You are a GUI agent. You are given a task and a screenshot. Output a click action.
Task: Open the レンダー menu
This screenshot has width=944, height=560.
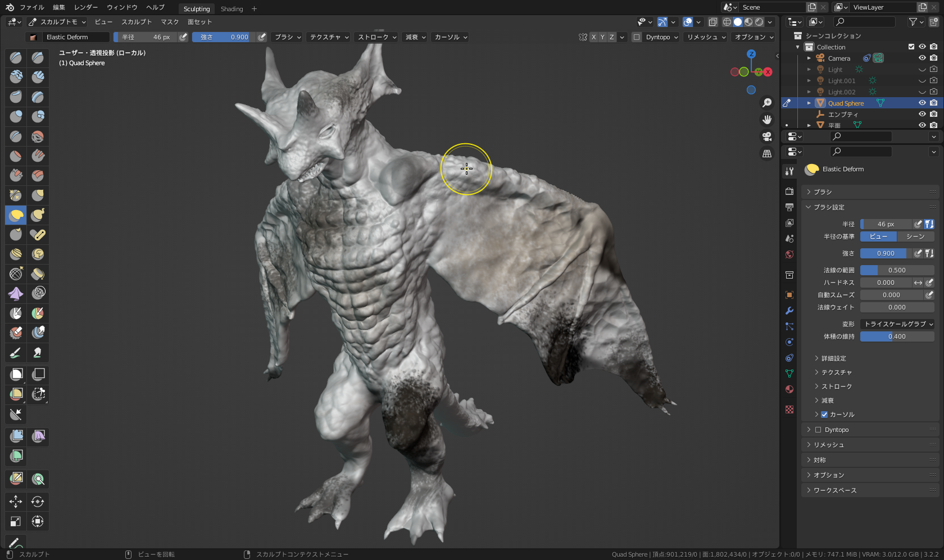pyautogui.click(x=85, y=7)
